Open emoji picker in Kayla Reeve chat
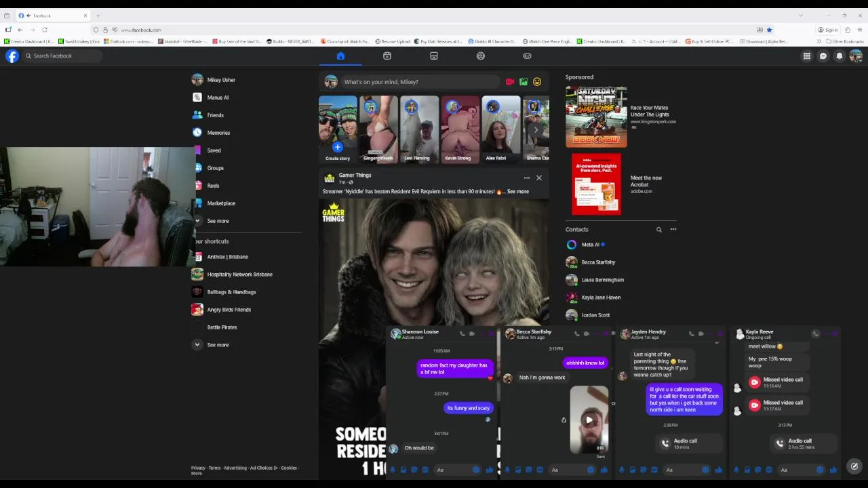This screenshot has height=488, width=868. pos(820,470)
